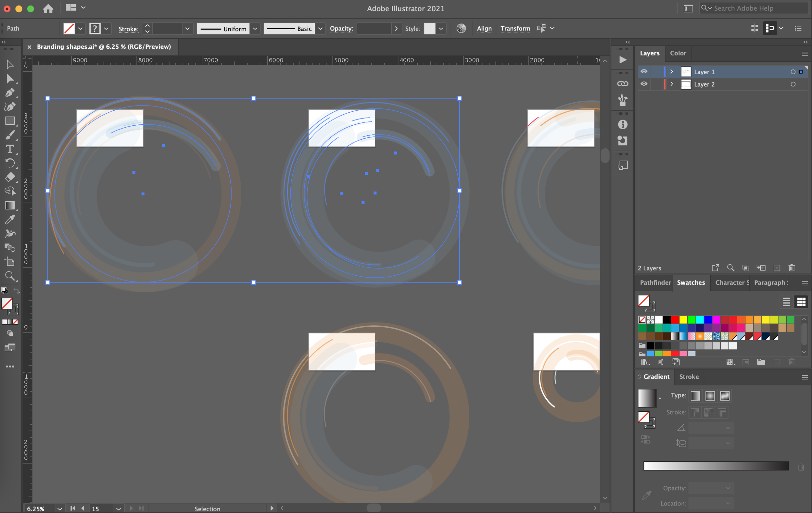The width and height of the screenshot is (812, 513).
Task: Select the Eyedropper tool in the toolbar
Action: pyautogui.click(x=10, y=219)
